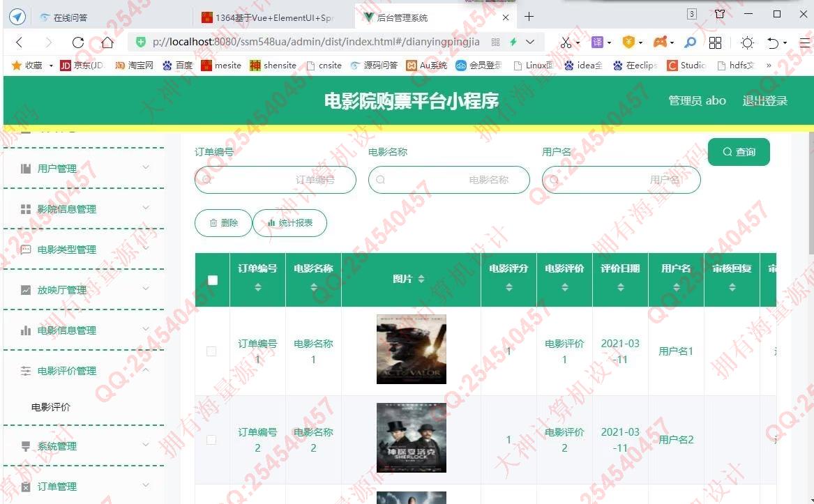Click the Sherlock poster thumbnail

pyautogui.click(x=411, y=438)
